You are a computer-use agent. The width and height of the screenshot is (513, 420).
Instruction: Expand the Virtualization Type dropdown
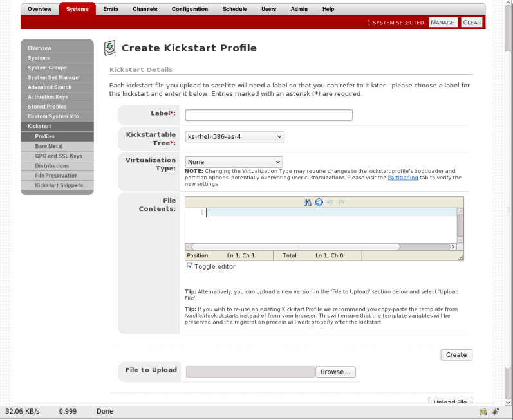[234, 162]
